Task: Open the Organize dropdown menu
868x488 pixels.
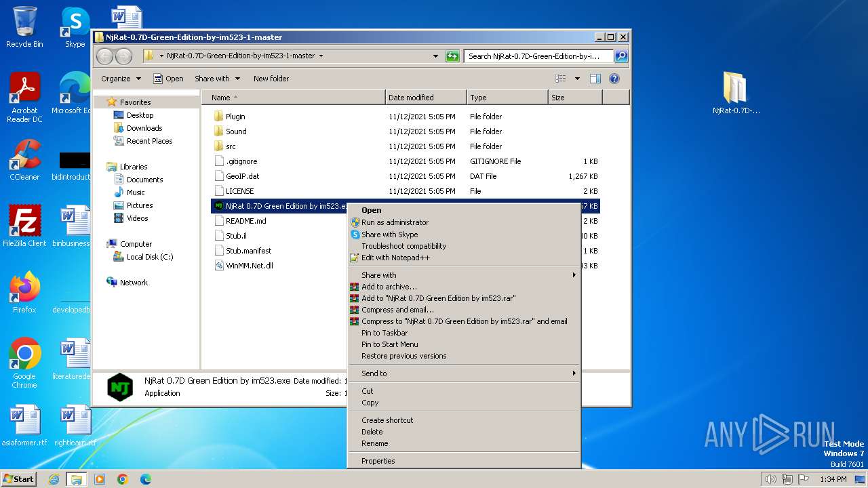Action: point(121,79)
